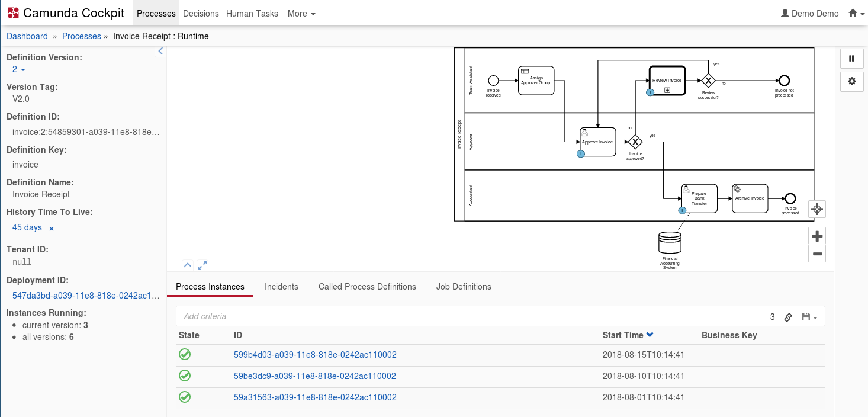Suspend process definition with pause button
Viewport: 868px width, 417px height.
point(851,58)
